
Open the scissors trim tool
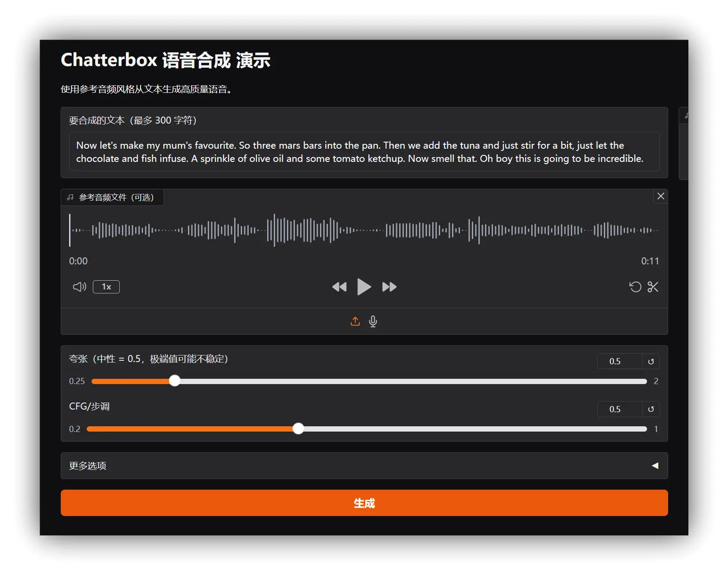click(x=653, y=287)
